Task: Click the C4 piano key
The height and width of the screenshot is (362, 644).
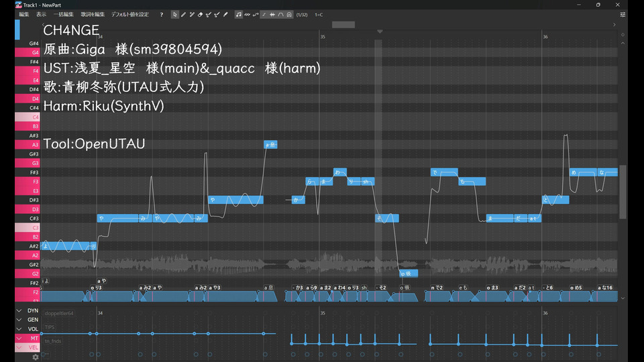Action: pos(27,117)
